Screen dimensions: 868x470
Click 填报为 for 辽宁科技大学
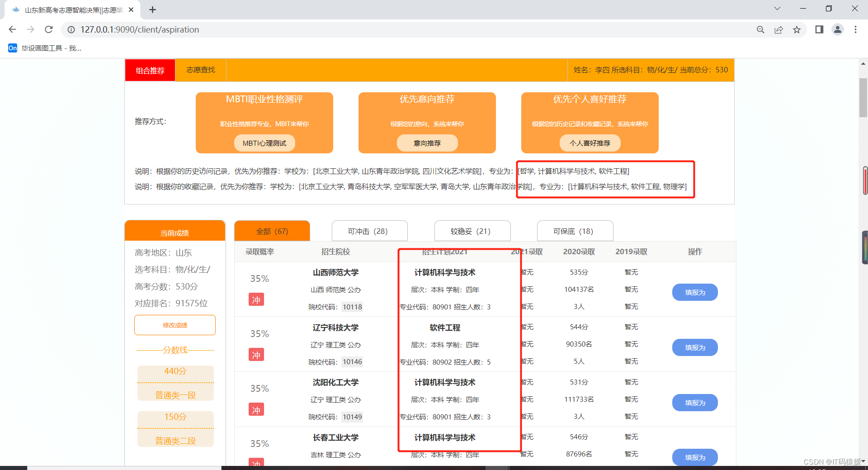695,347
